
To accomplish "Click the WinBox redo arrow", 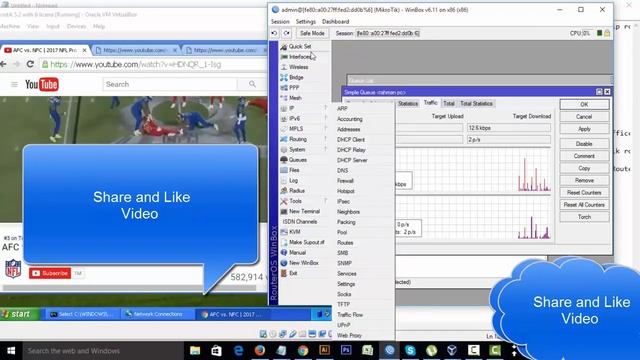I will point(287,33).
